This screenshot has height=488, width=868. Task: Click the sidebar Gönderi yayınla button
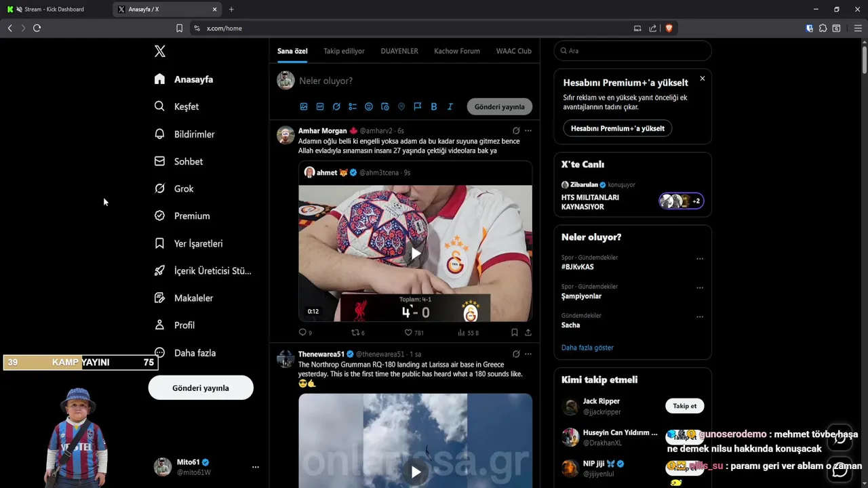pos(201,388)
